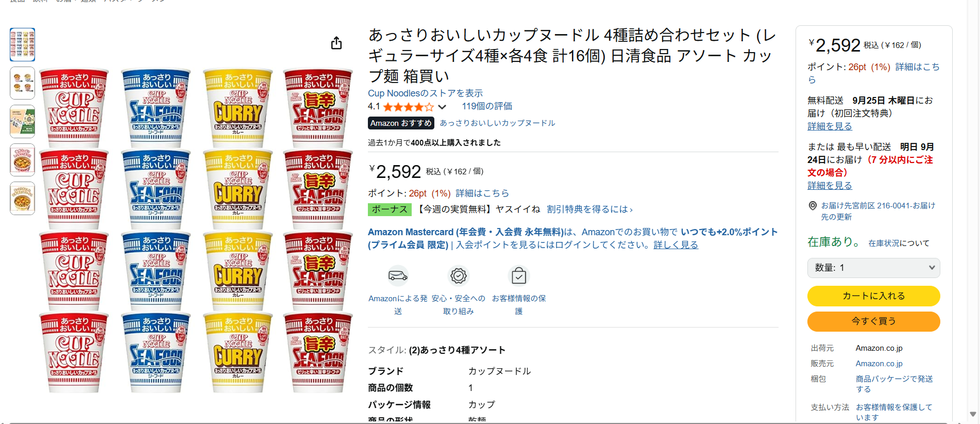Open the Cup Noodles store link
This screenshot has height=424, width=980.
[425, 93]
